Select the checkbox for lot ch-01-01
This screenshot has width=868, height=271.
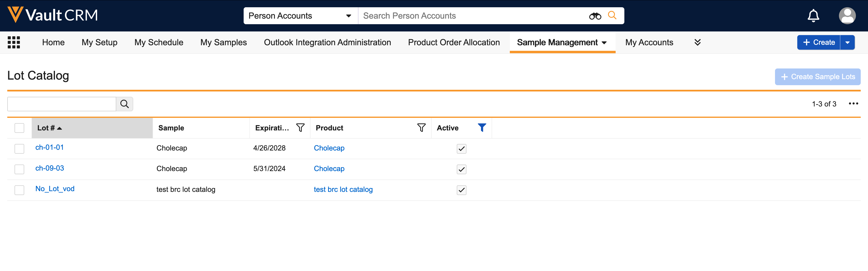pos(20,149)
